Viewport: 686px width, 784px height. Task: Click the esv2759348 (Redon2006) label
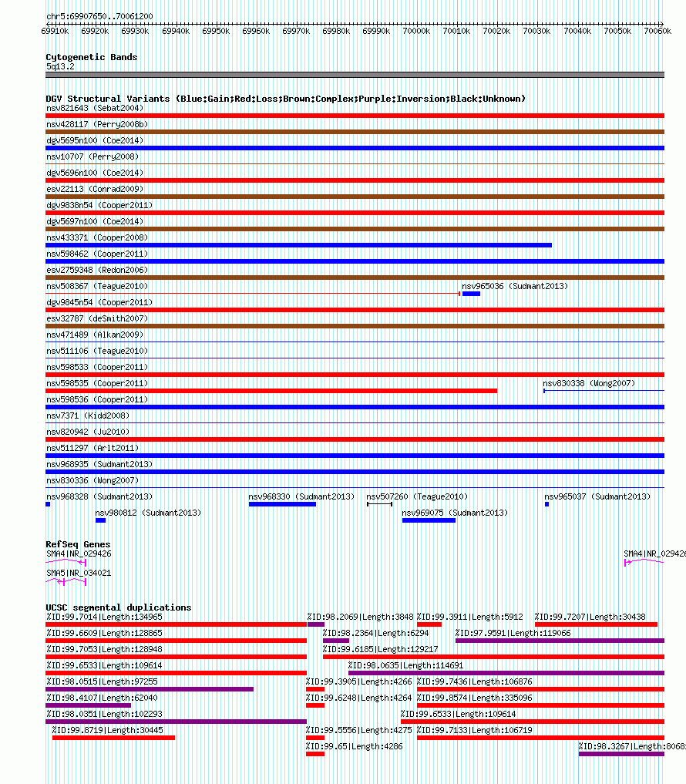(x=97, y=270)
